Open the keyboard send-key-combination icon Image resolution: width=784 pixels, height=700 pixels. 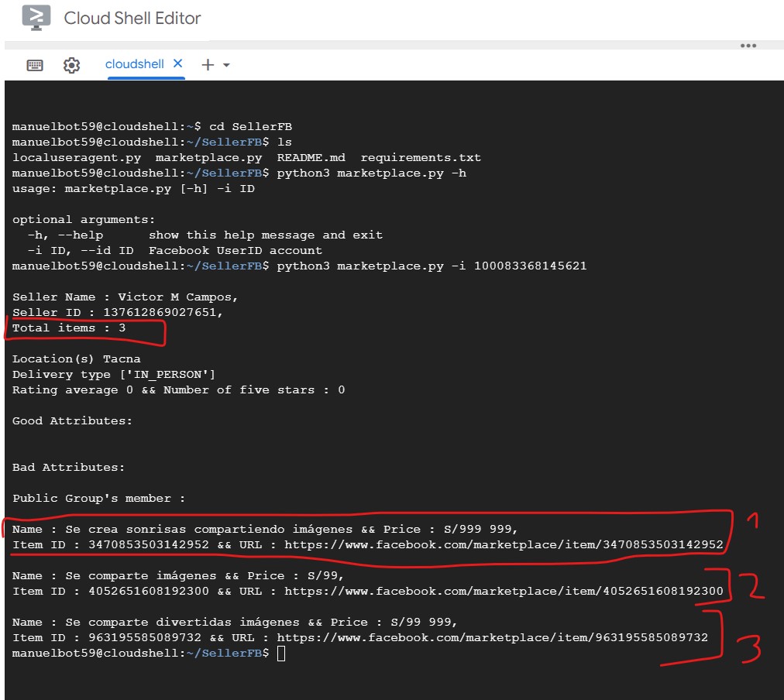(35, 65)
